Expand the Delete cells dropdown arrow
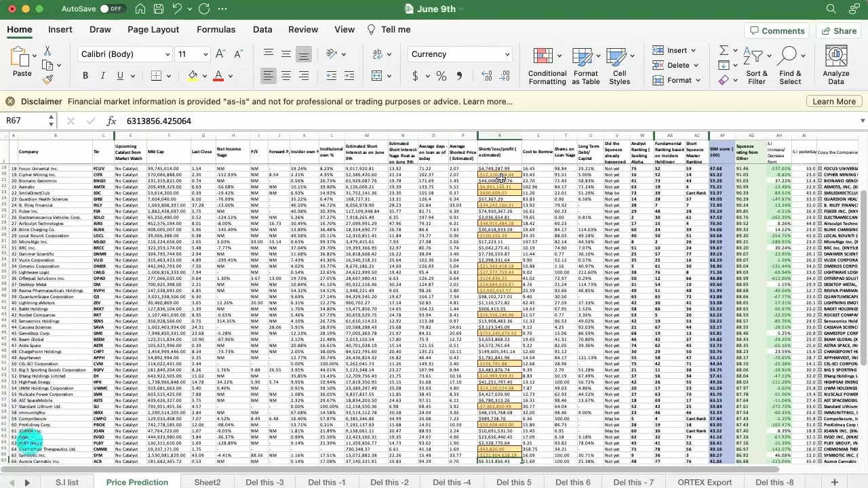This screenshot has width=868, height=488. [x=696, y=66]
